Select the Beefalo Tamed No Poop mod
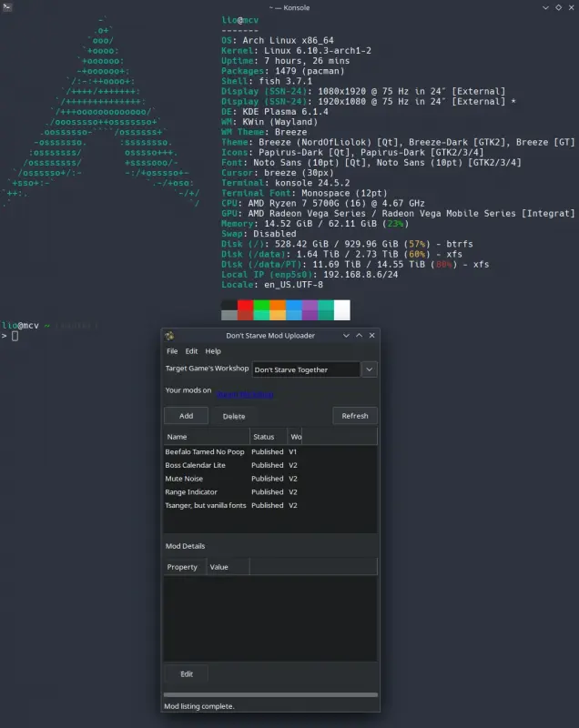579x728 pixels. 205,452
